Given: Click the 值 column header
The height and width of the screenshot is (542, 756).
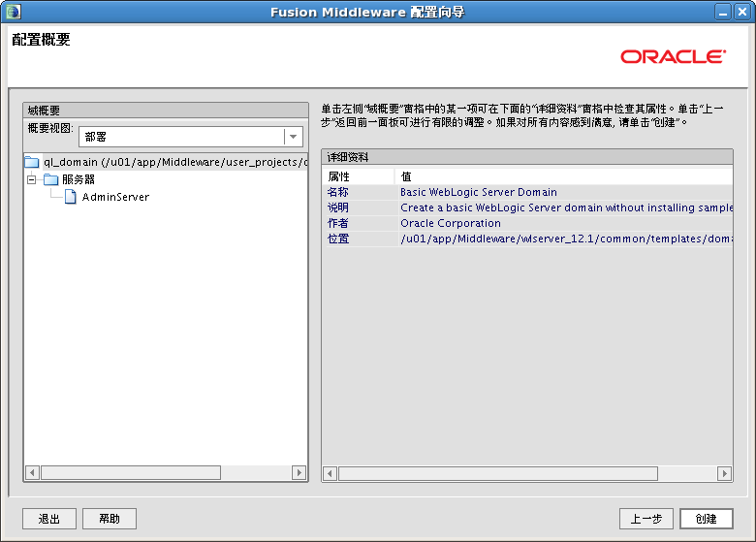Looking at the screenshot, I should click(564, 176).
